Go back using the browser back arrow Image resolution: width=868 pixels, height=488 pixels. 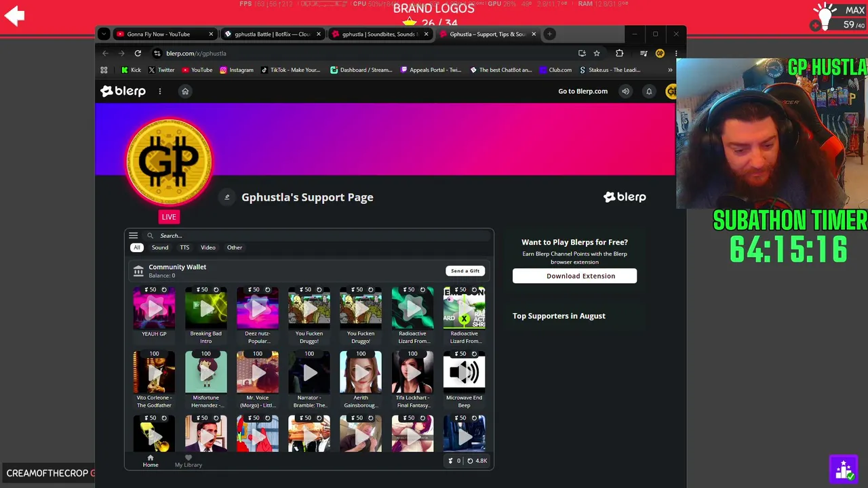105,54
